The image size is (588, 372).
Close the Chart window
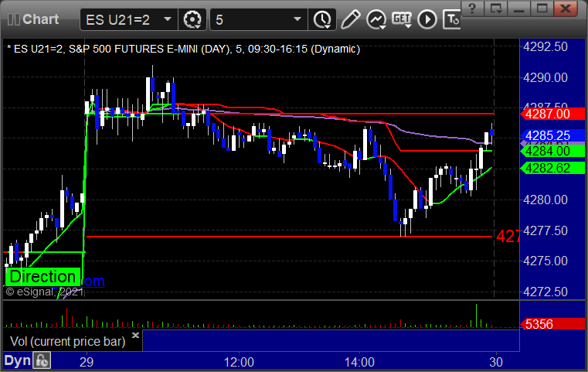[x=566, y=9]
